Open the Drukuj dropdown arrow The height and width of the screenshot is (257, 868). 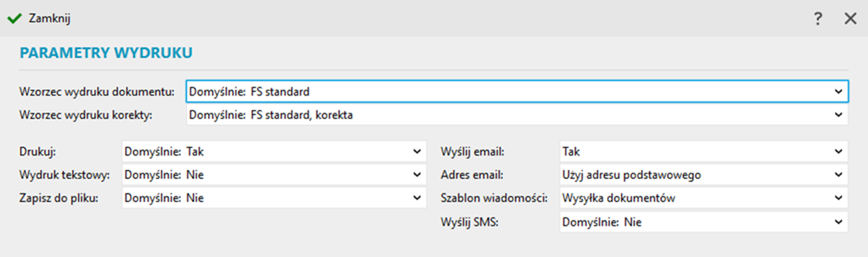tap(417, 151)
